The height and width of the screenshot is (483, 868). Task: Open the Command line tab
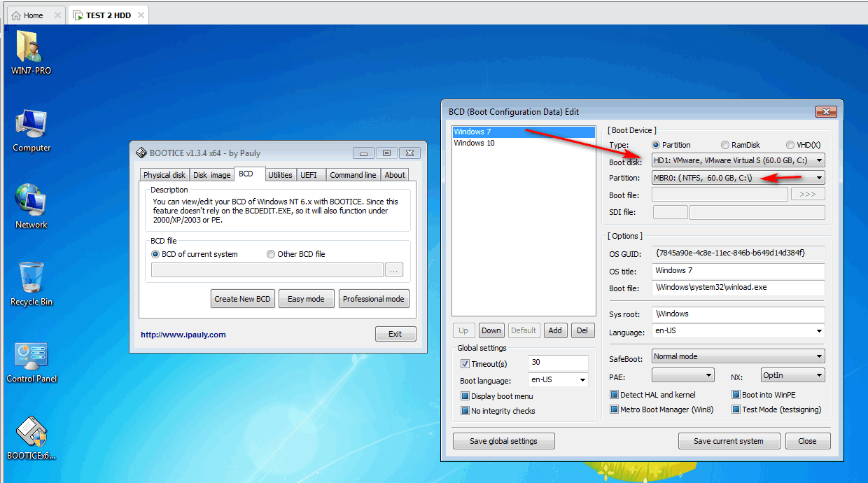tap(353, 175)
